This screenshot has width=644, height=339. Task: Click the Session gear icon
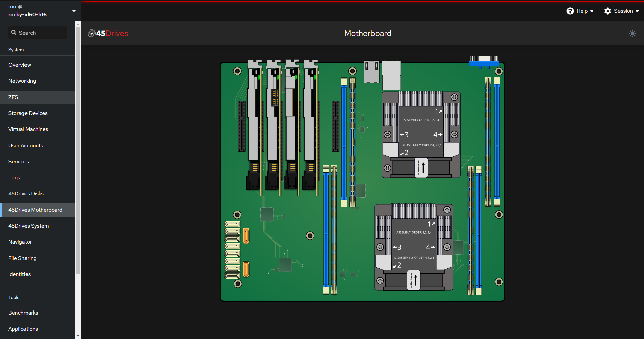click(608, 11)
